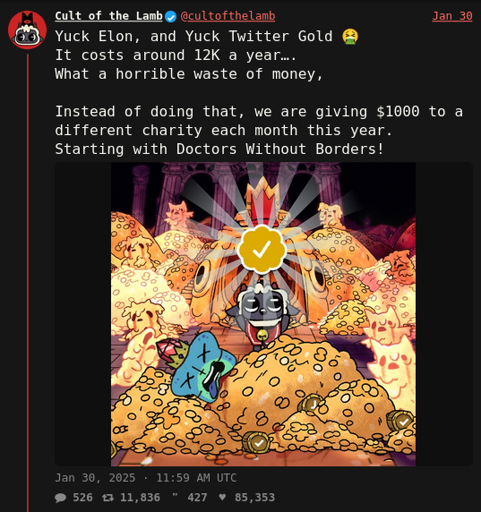Click the 526 replies count
This screenshot has width=481, height=512.
[82, 497]
